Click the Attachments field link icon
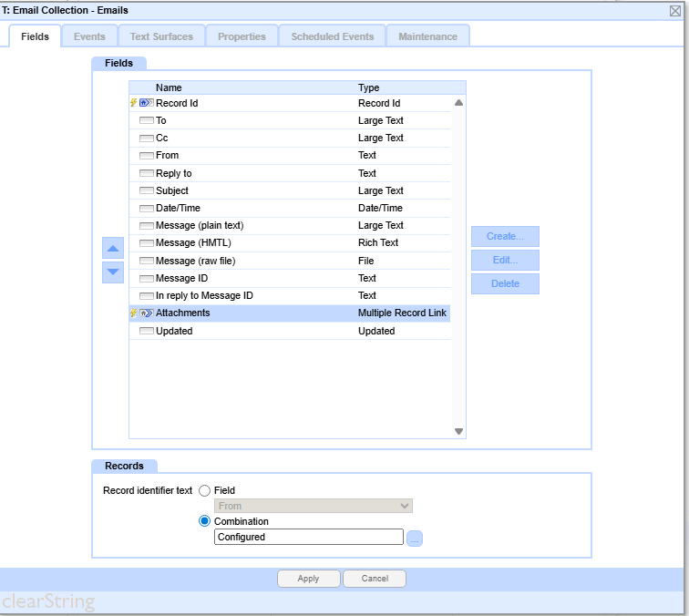Screen dimensions: 689x616 146,313
